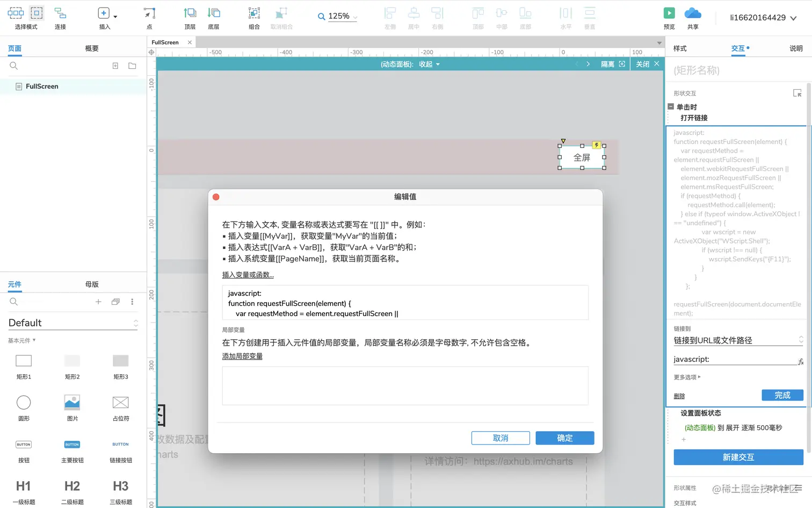The height and width of the screenshot is (508, 812).
Task: Click the library copy icon beside plus
Action: point(115,302)
